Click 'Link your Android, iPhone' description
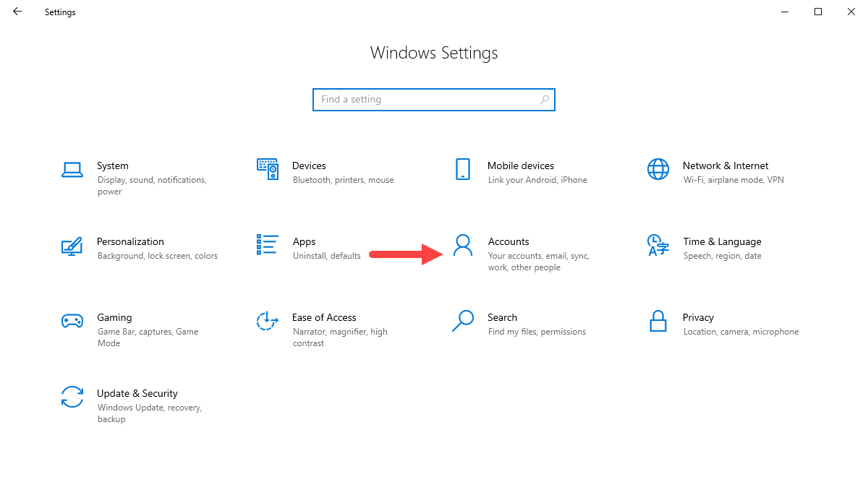 click(537, 180)
